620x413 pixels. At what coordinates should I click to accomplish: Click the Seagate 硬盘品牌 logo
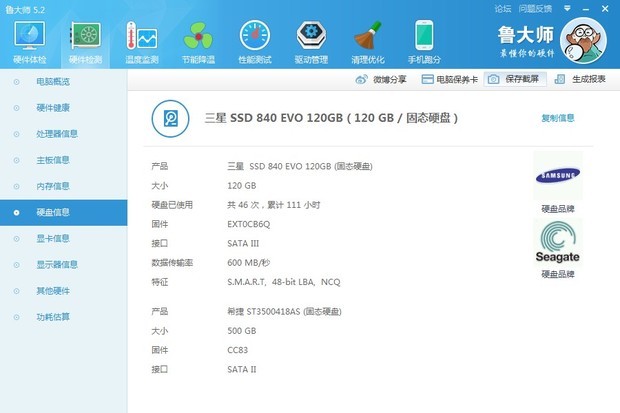[x=558, y=243]
